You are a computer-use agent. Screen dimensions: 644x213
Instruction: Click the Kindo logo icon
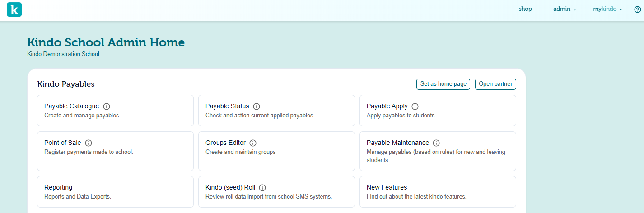tap(14, 9)
